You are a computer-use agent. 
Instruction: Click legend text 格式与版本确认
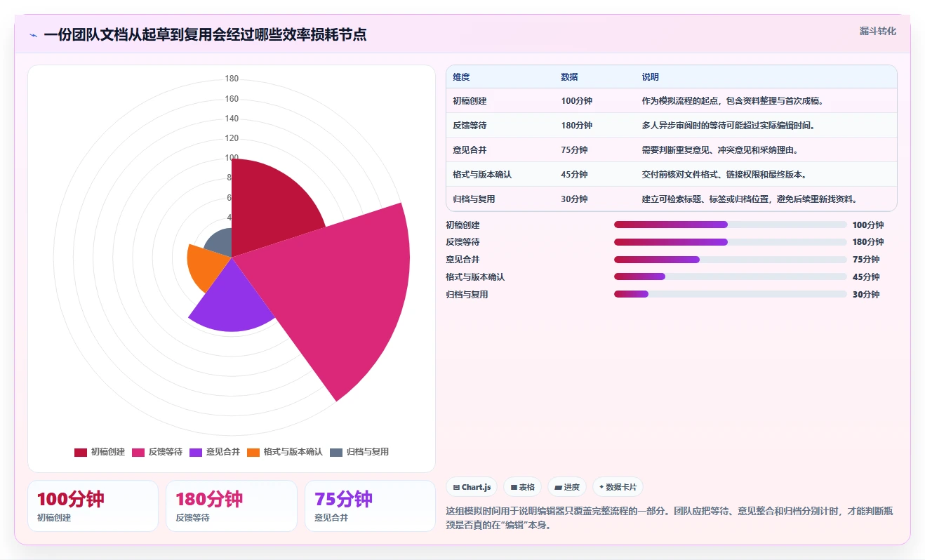[293, 452]
